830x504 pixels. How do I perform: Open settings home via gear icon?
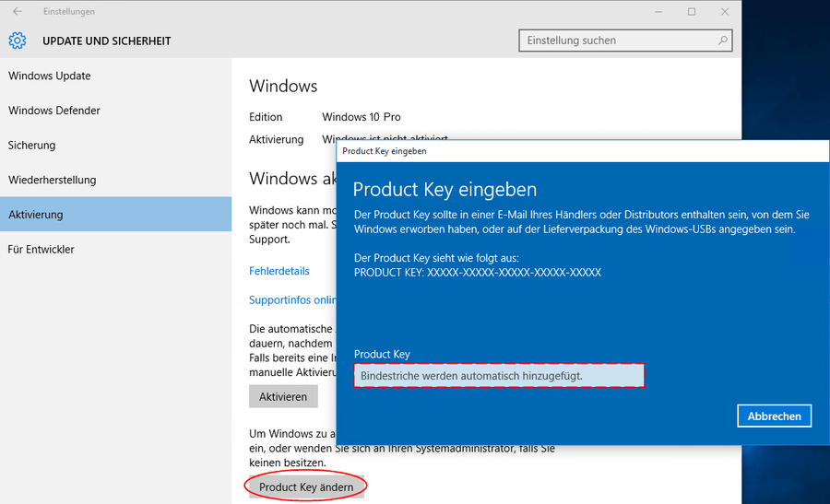coord(17,41)
